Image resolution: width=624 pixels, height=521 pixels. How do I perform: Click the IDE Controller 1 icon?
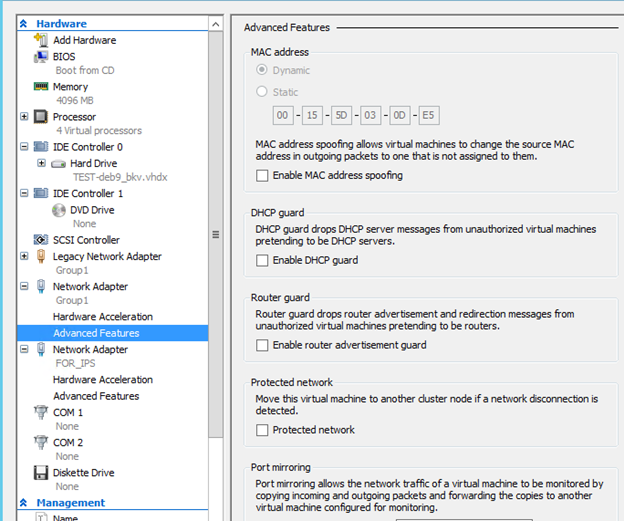41,193
